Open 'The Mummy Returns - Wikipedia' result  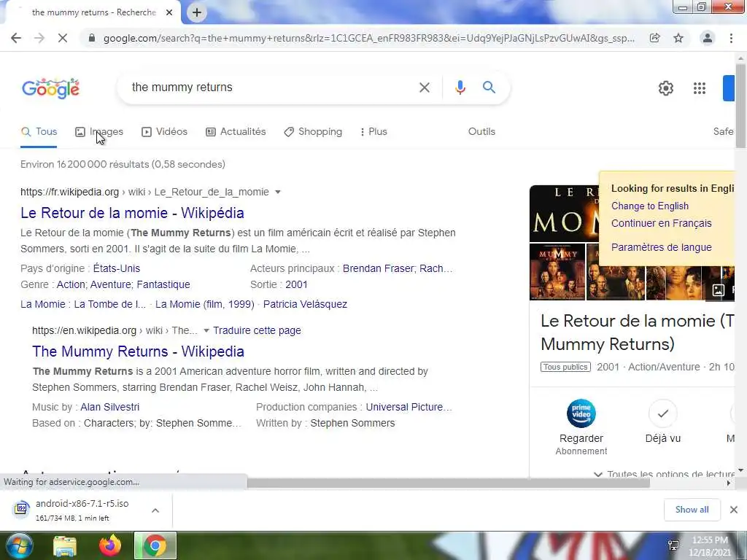(x=138, y=351)
